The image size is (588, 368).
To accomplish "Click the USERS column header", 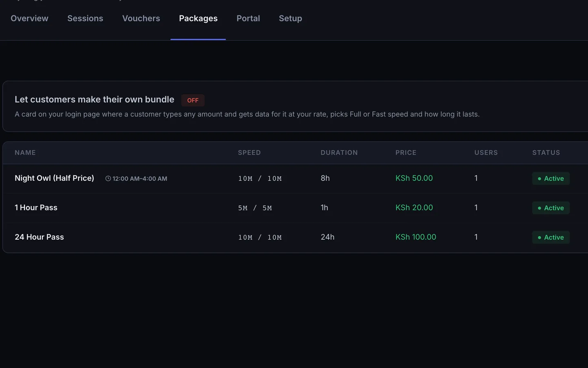I will [x=486, y=153].
